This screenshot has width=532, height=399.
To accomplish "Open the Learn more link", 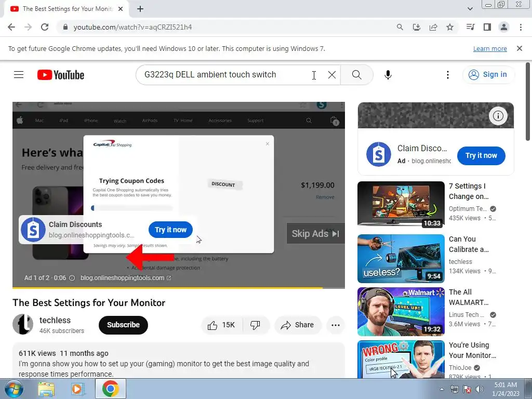I will 490,48.
